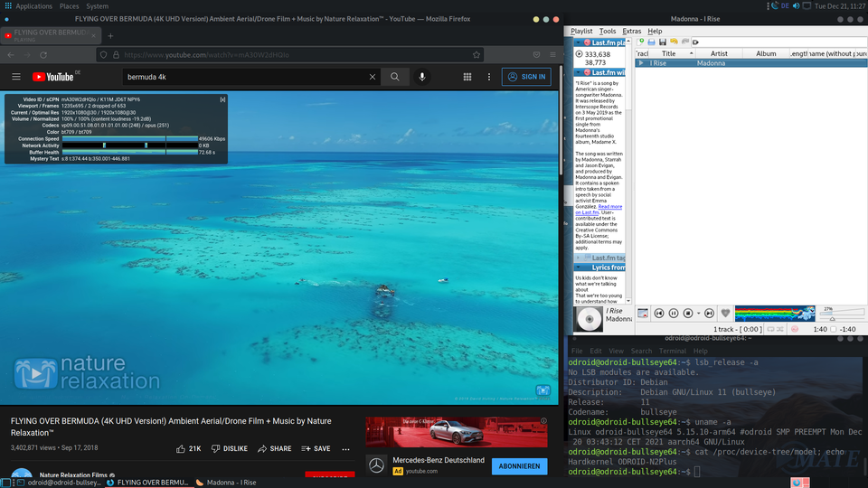Adjust the Clementine volume slider
868x488 pixels.
tap(842, 314)
